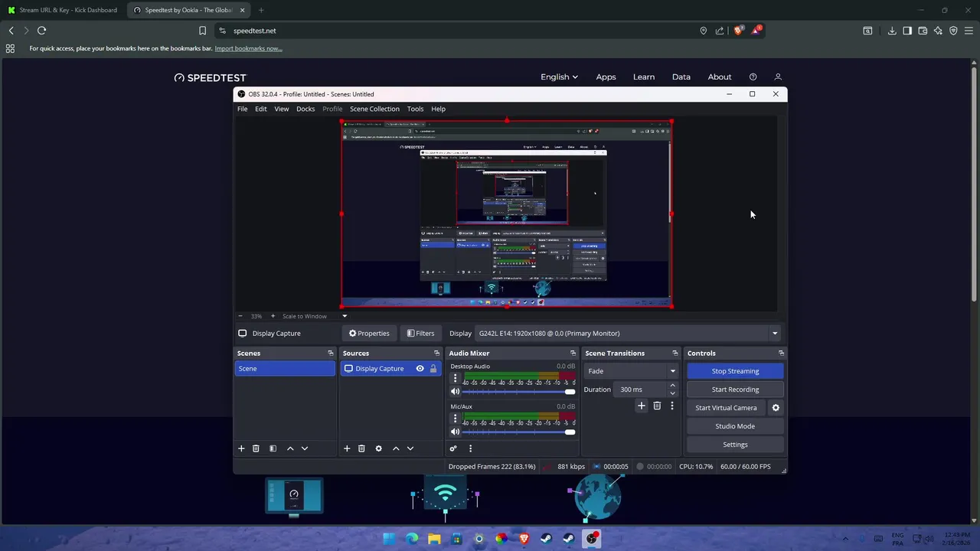Toggle Display Capture visibility eye

coord(420,369)
